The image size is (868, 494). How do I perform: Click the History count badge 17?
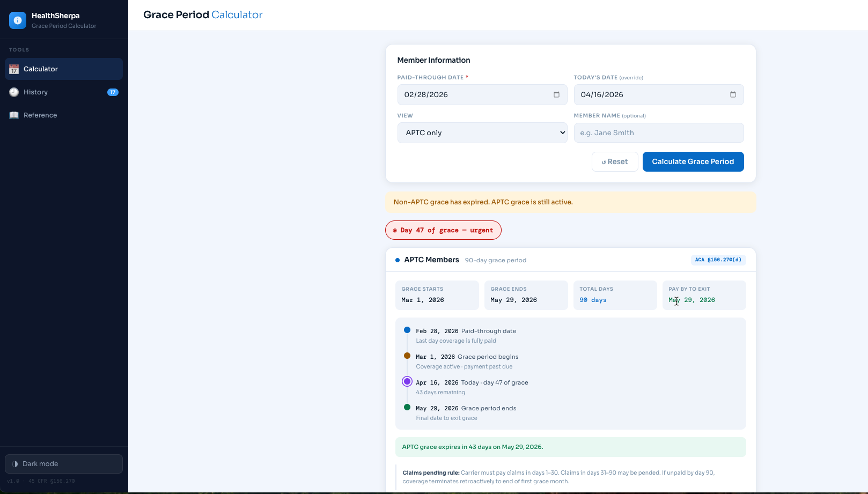point(113,92)
